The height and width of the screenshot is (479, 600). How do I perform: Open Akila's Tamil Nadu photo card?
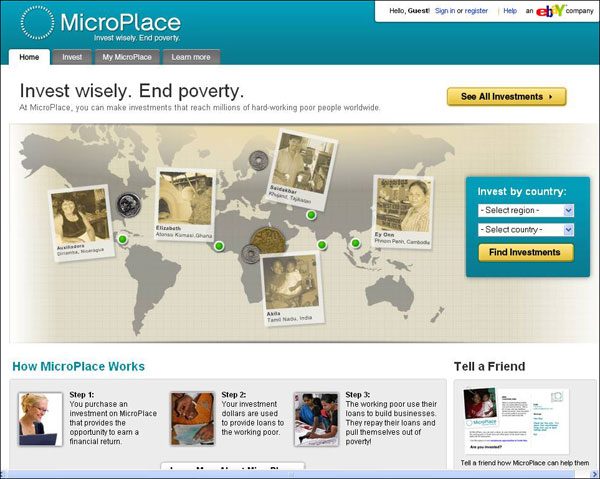[x=293, y=288]
